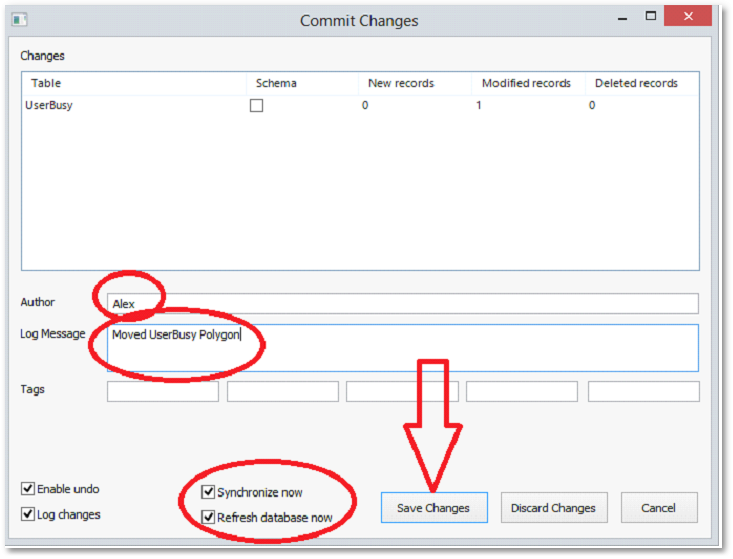
Task: Focus the Author input field
Action: (402, 304)
